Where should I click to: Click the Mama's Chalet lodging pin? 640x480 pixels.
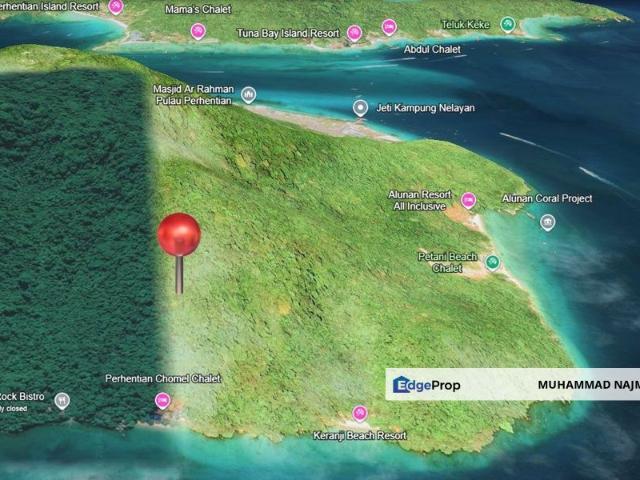[198, 31]
